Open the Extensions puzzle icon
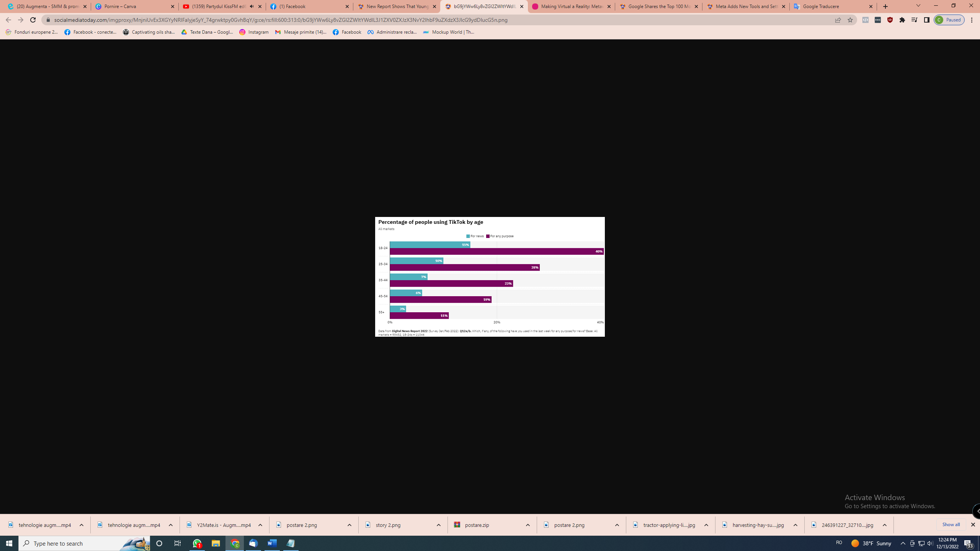 (902, 20)
